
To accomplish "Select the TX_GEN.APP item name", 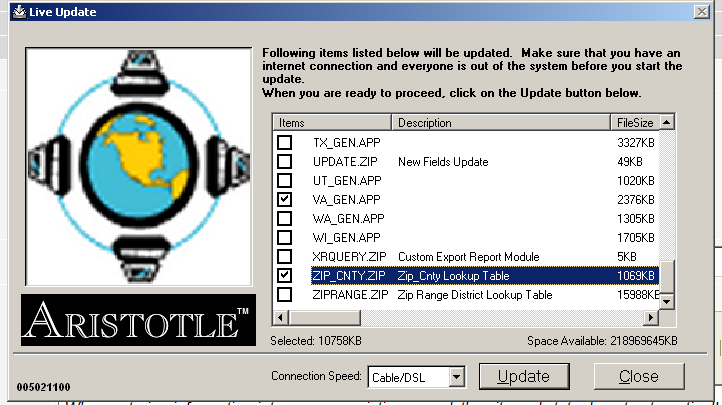I will (347, 143).
